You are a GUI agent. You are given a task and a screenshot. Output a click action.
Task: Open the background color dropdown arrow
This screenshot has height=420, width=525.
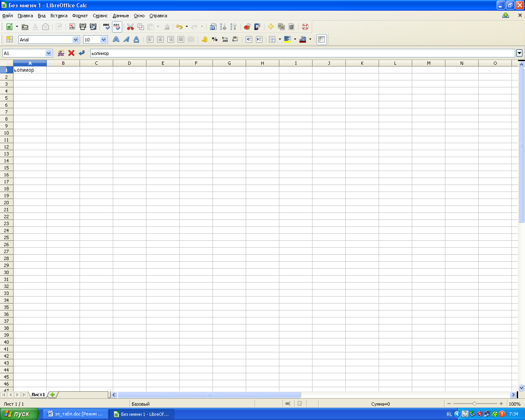click(x=295, y=39)
